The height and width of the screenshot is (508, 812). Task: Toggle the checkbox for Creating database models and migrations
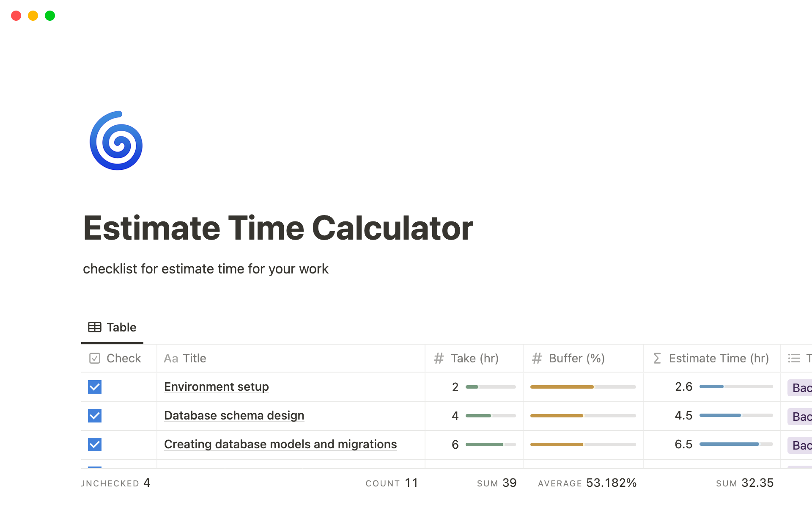tap(95, 444)
